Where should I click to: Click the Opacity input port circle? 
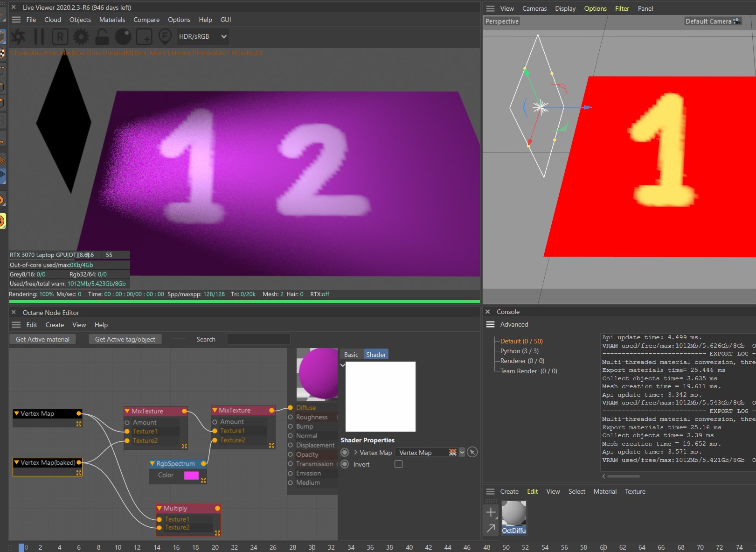290,454
